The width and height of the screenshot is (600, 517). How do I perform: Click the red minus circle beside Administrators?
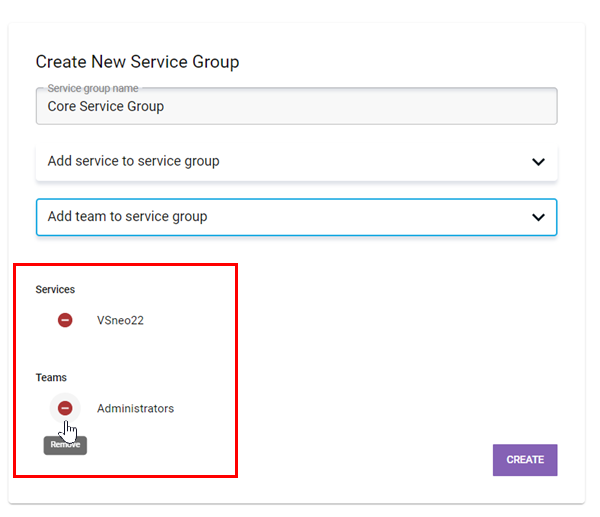point(65,408)
